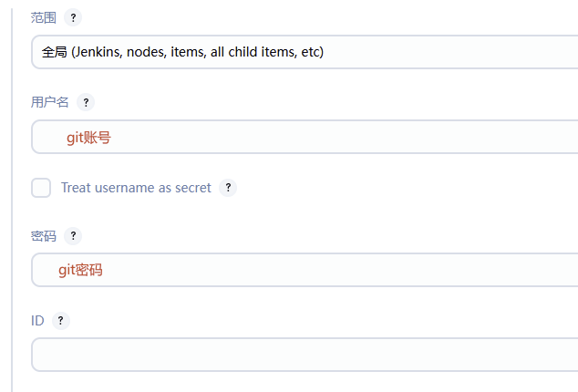Show help for the ID field

(61, 321)
